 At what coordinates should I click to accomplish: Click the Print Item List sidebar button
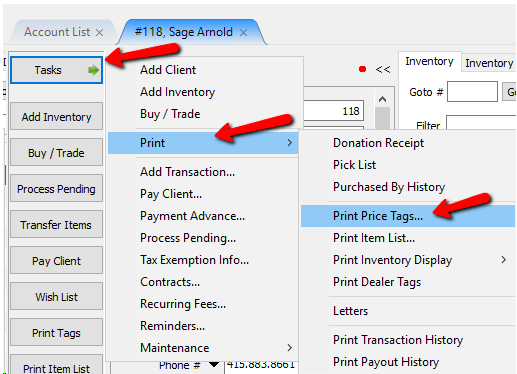click(56, 365)
